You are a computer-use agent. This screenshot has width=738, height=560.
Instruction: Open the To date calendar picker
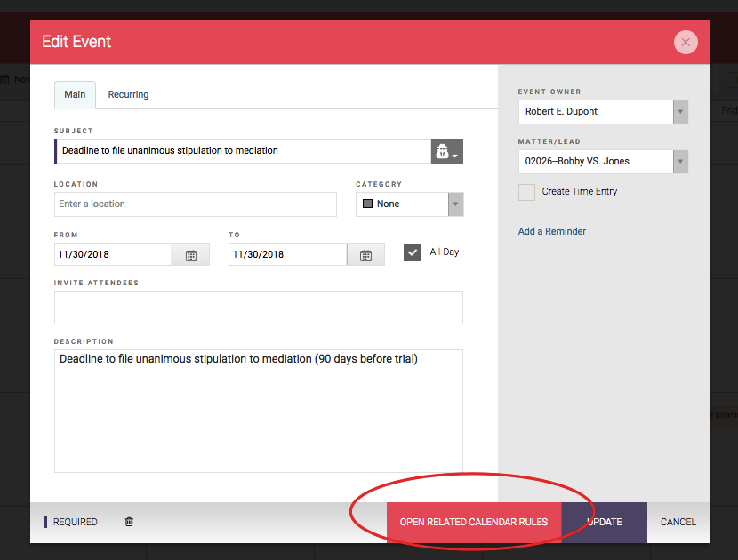point(365,255)
